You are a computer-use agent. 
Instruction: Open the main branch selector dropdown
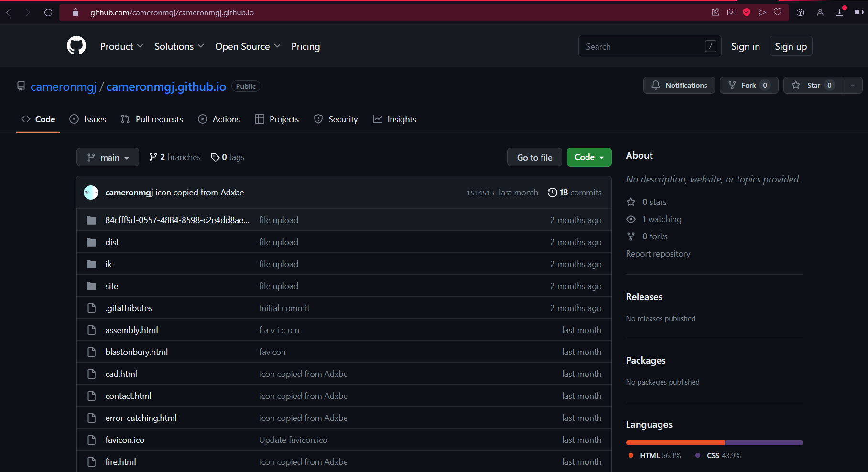(108, 157)
